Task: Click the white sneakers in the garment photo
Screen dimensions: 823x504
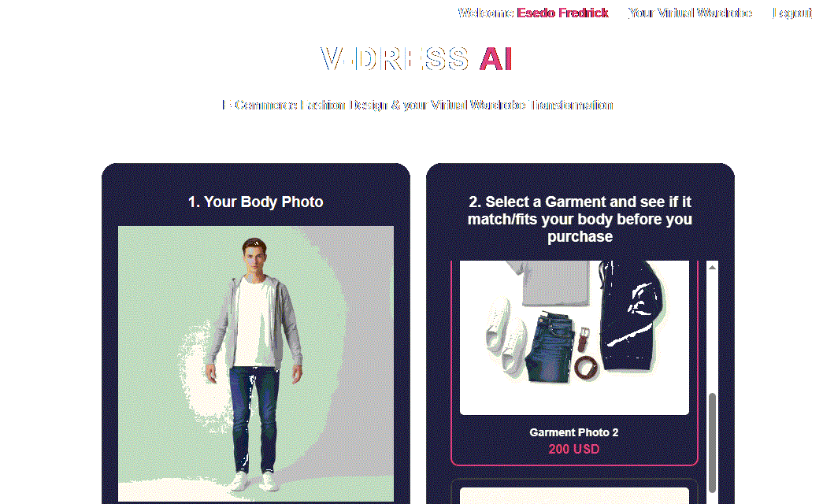Action: click(506, 336)
